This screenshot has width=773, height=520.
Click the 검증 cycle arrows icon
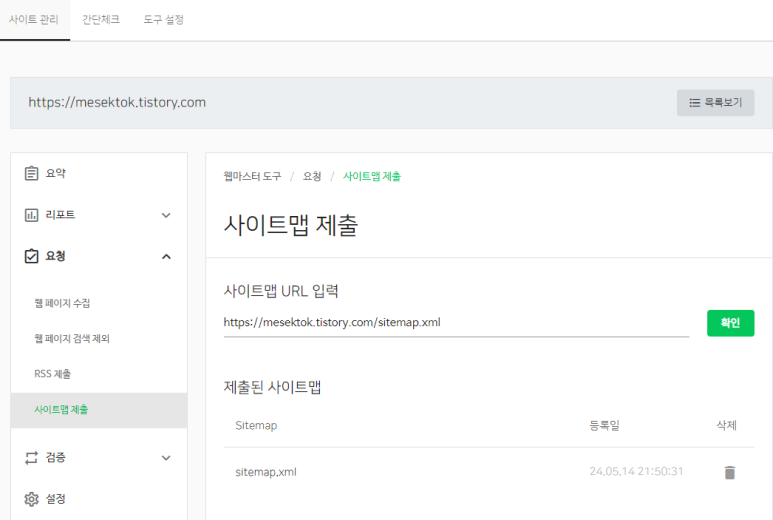click(31, 457)
